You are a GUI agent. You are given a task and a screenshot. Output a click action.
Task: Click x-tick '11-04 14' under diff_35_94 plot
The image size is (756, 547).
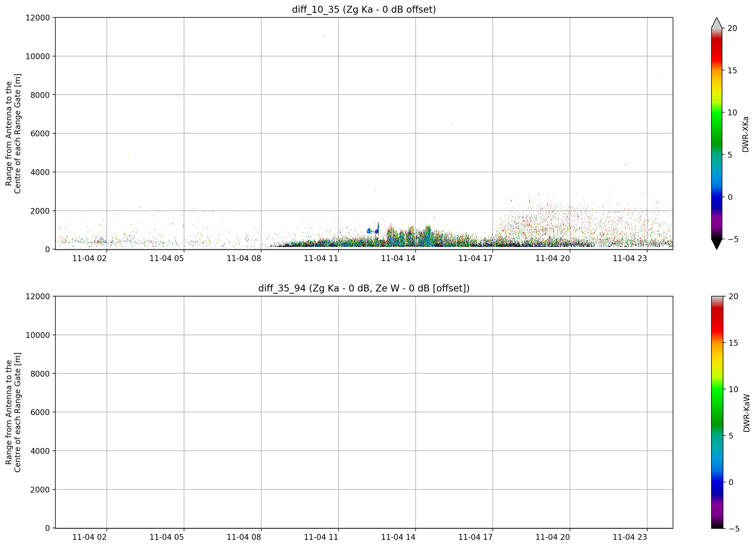click(x=398, y=537)
